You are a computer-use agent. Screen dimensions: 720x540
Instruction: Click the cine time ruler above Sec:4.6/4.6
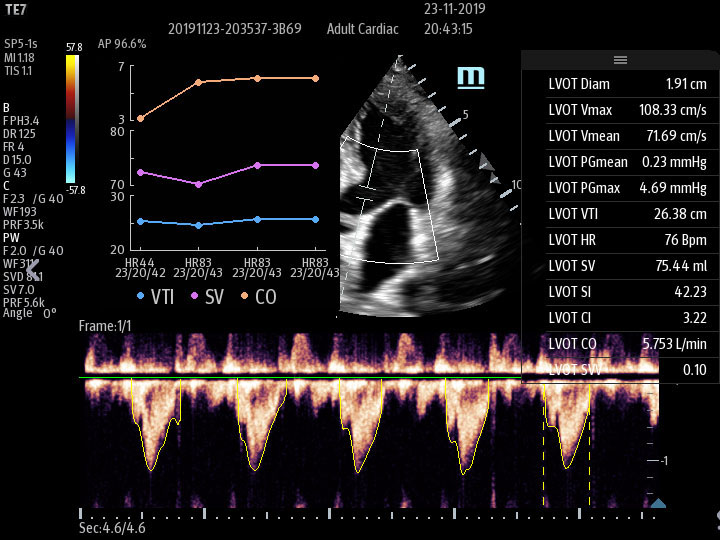(x=370, y=516)
